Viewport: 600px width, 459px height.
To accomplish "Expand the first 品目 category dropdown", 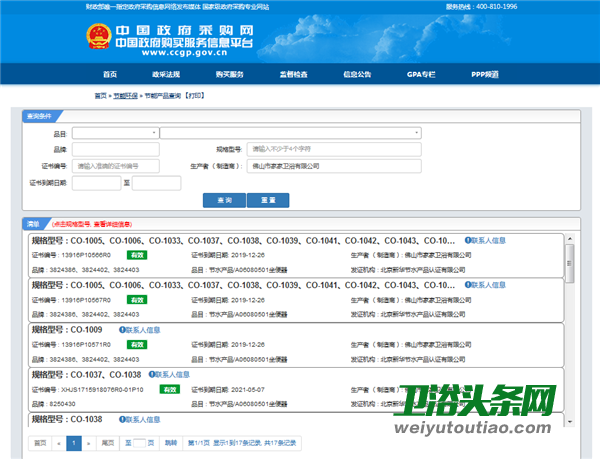I will (x=114, y=132).
